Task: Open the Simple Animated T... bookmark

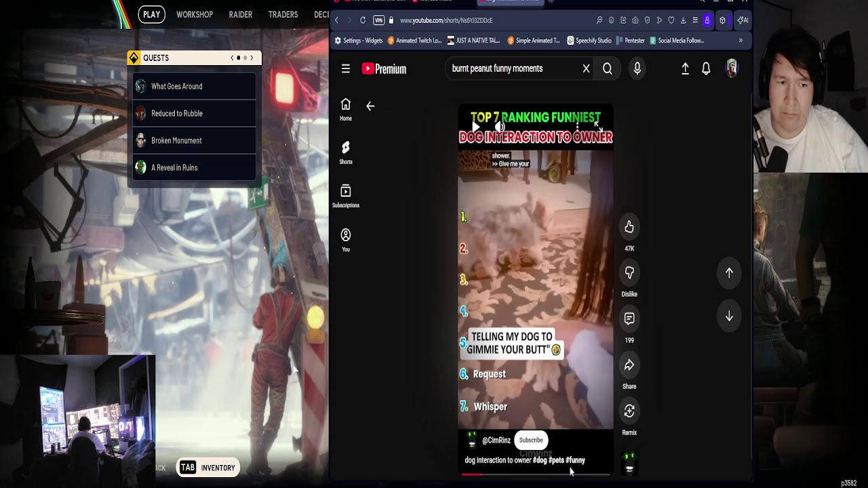Action: [x=534, y=41]
